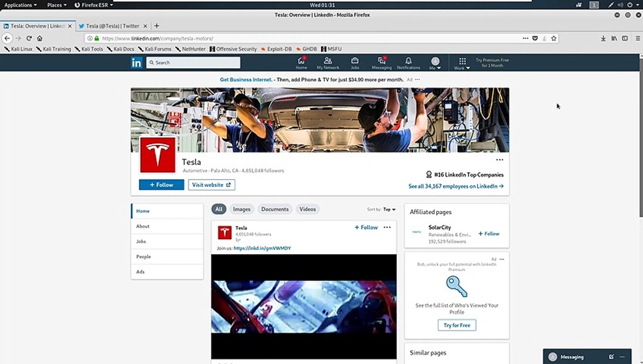
Task: Go to the Firefox home page icon
Action: (x=39, y=38)
